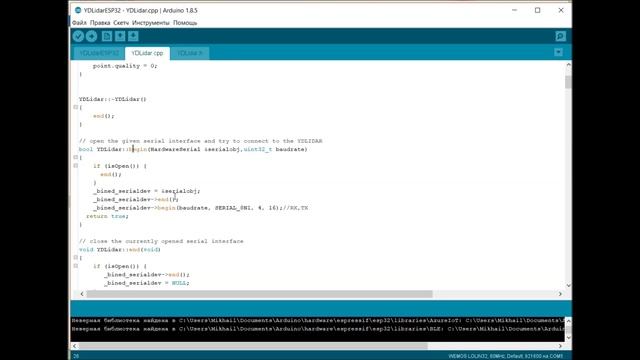Screen dimensions: 640x360
Task: Click the editor scroll down arrow
Action: pos(568,285)
